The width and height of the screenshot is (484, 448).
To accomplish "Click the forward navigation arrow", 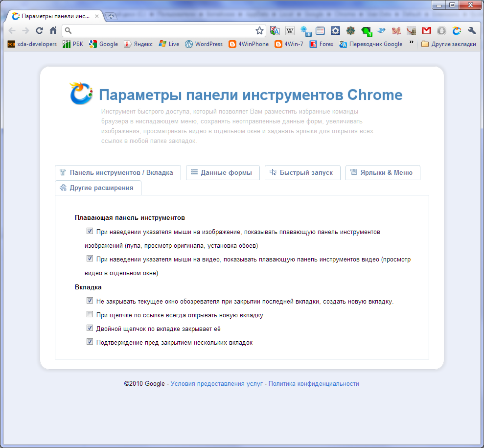I will click(x=25, y=30).
